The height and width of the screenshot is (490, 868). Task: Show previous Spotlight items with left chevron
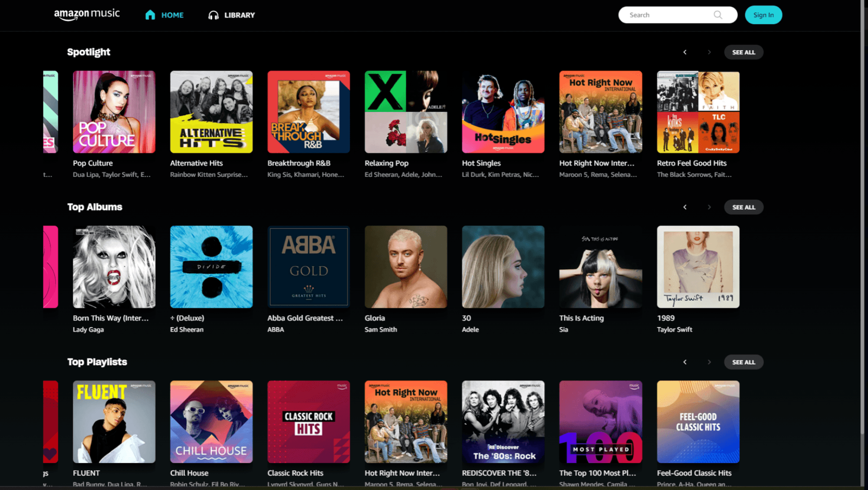click(x=685, y=52)
